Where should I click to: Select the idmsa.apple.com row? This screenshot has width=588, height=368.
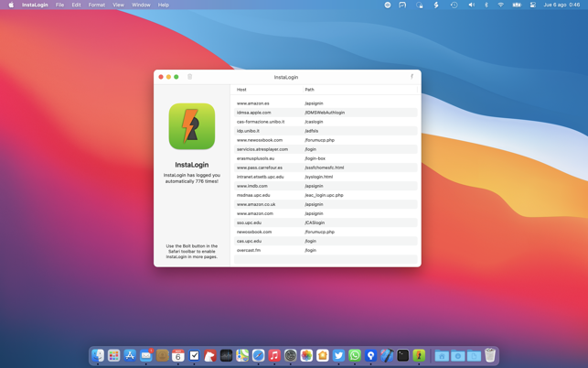pos(326,113)
